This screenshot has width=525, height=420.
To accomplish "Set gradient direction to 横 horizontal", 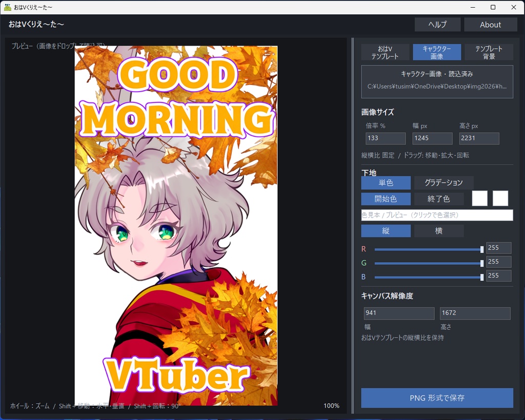I will (x=439, y=230).
